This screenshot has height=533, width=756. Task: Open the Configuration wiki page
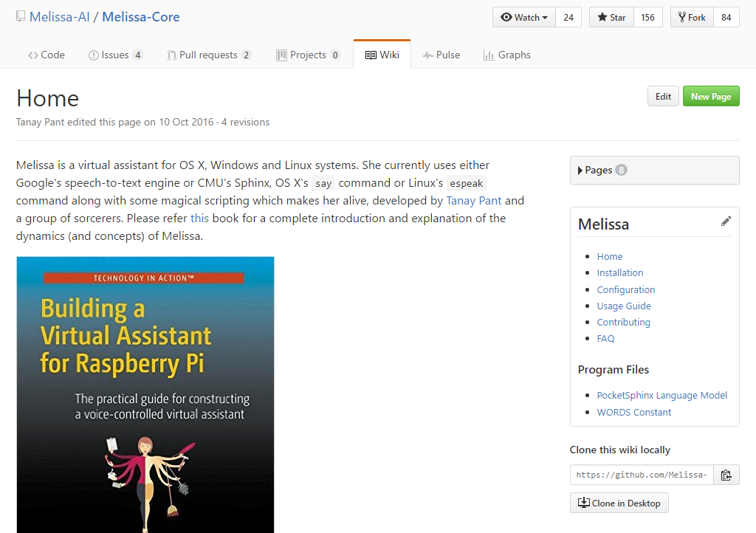tap(626, 289)
